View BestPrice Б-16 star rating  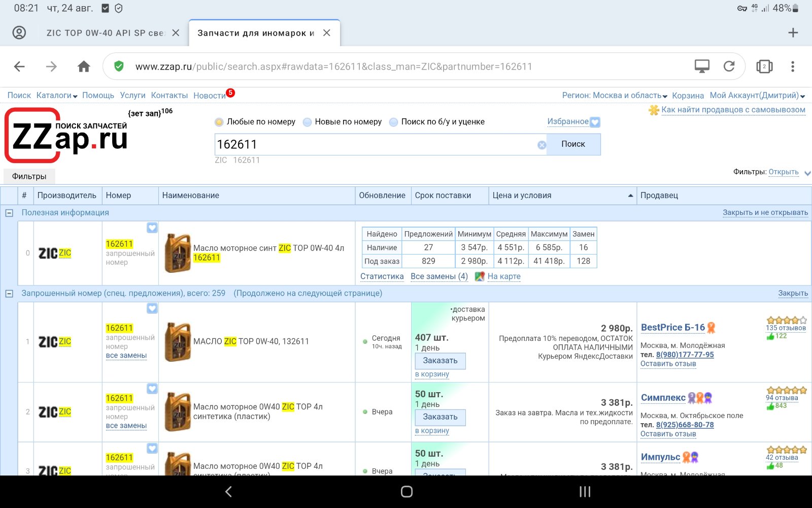787,320
